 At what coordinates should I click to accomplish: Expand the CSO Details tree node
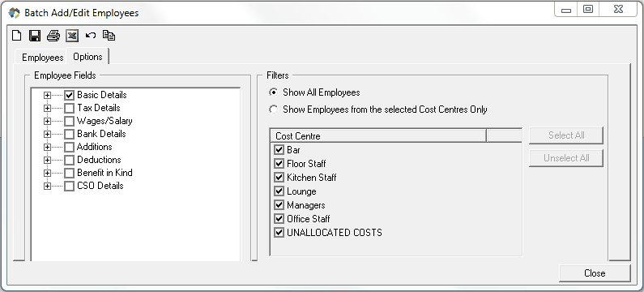pos(47,186)
